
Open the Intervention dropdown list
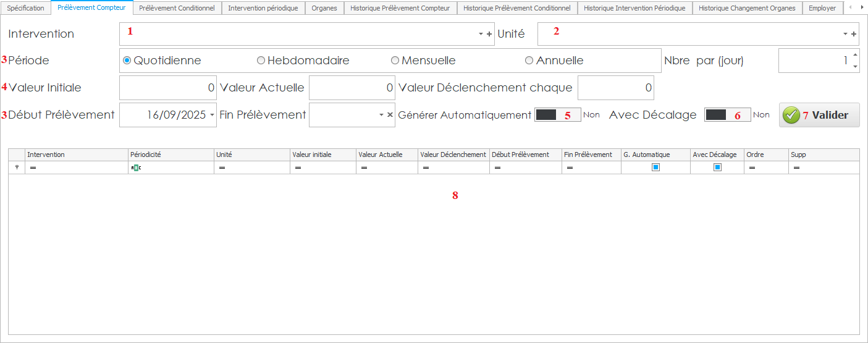coord(481,35)
